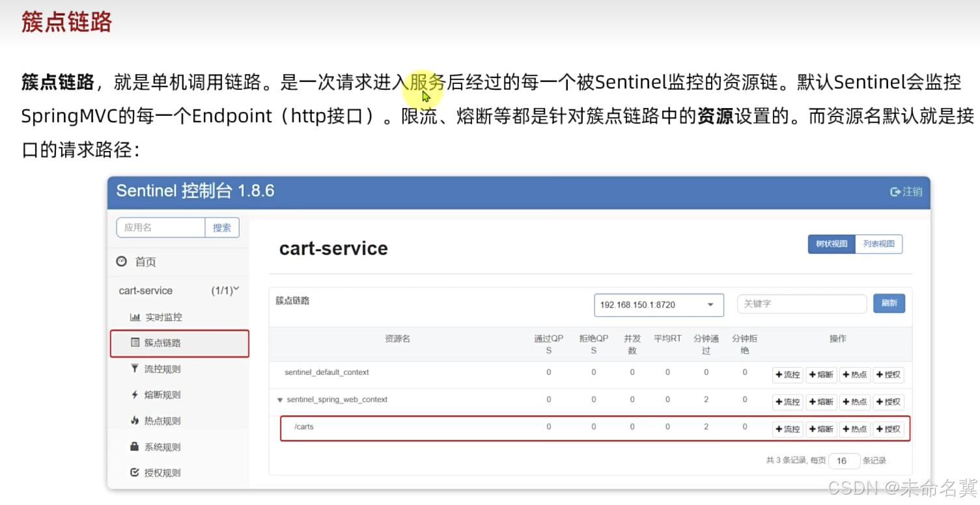This screenshot has width=980, height=505.
Task: Click the 关键字 keyword field
Action: (802, 304)
